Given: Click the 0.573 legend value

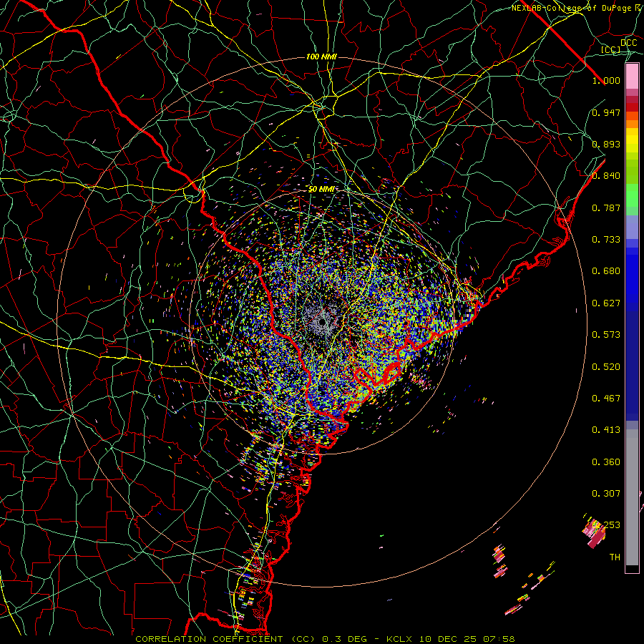Looking at the screenshot, I should pyautogui.click(x=606, y=335).
